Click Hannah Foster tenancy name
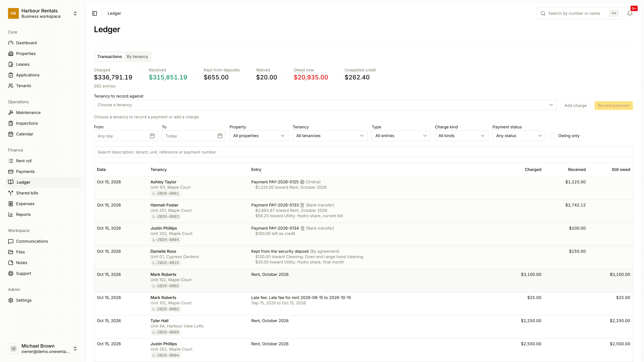 click(x=164, y=205)
